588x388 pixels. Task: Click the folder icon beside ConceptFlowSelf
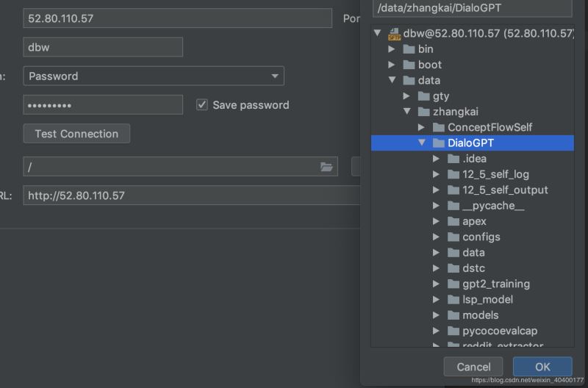[x=439, y=127]
